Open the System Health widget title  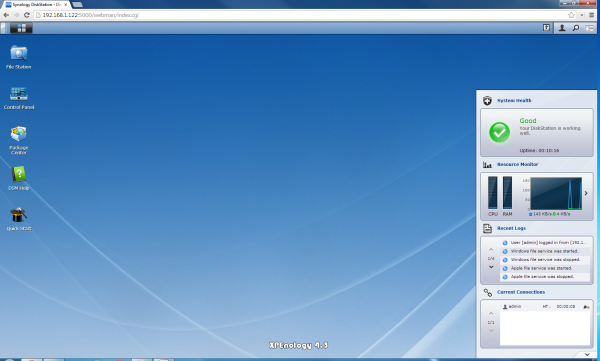pyautogui.click(x=514, y=101)
